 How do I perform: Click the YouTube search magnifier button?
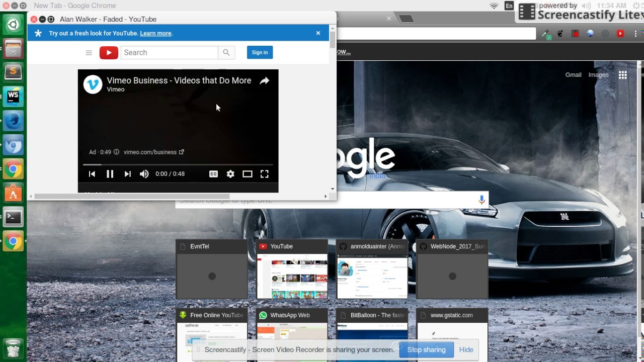(x=226, y=52)
